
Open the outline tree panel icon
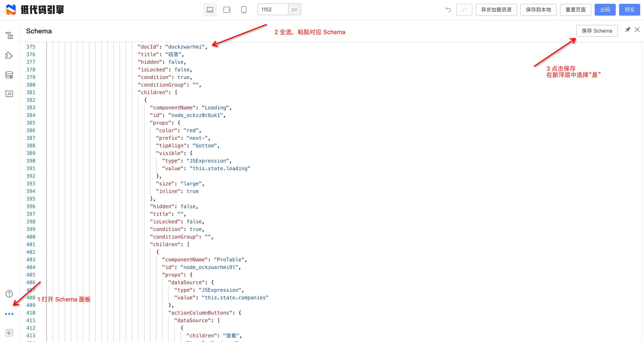[x=9, y=35]
